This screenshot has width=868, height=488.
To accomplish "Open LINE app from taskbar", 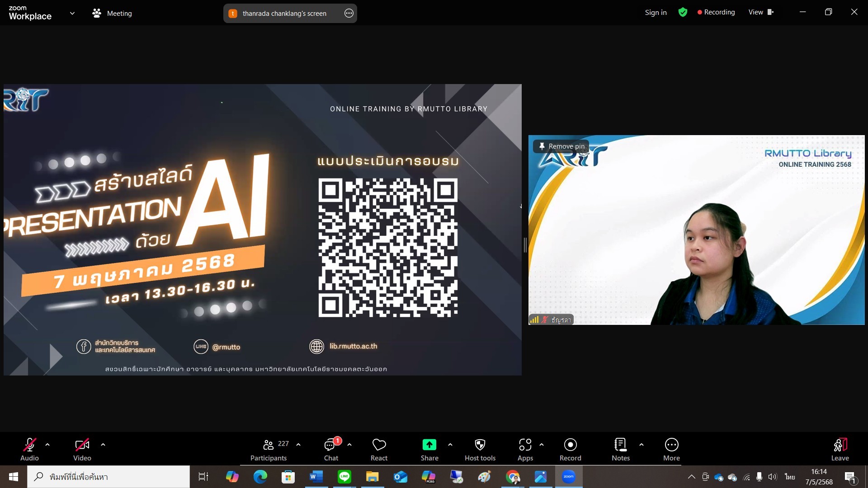I will click(344, 477).
